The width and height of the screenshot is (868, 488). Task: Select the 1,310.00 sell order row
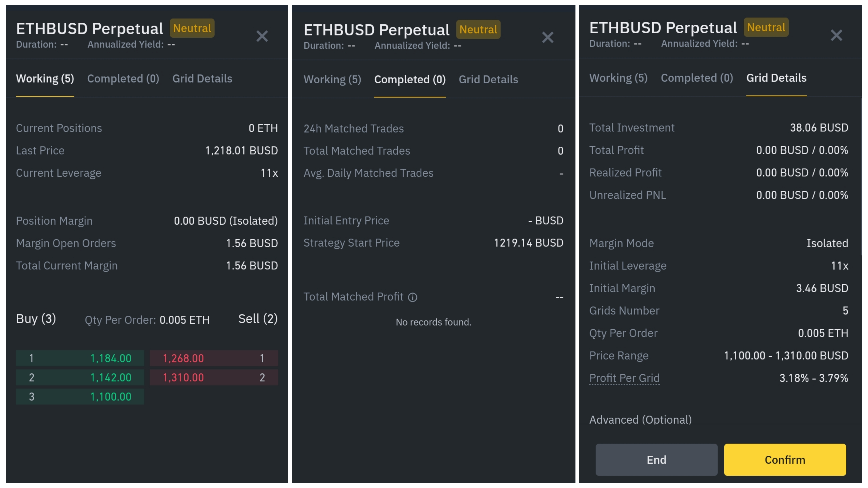point(214,377)
